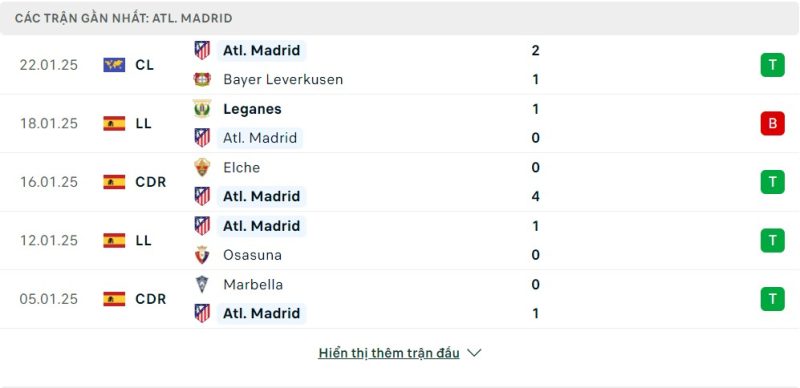Viewport: 800px width, 388px height.
Task: Click the 'Các trận gần nhất: Atl. Madrid' header
Action: click(x=123, y=18)
